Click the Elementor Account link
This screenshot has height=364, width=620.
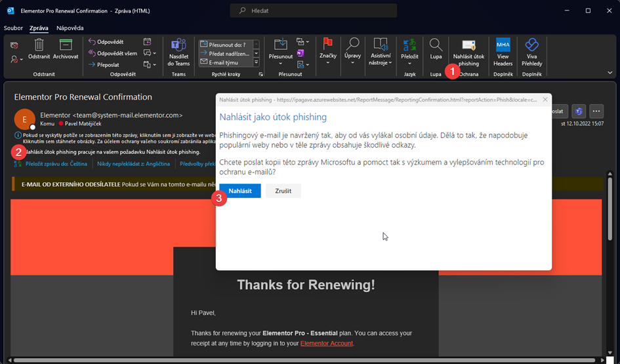tap(326, 343)
